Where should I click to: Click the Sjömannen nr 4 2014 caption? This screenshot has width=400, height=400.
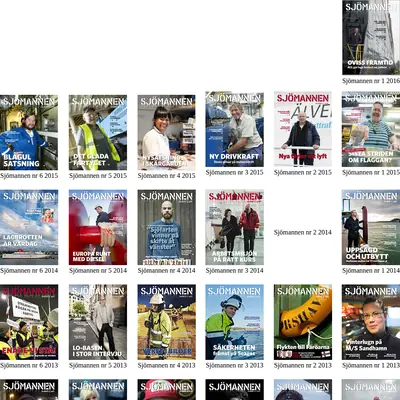pyautogui.click(x=167, y=270)
